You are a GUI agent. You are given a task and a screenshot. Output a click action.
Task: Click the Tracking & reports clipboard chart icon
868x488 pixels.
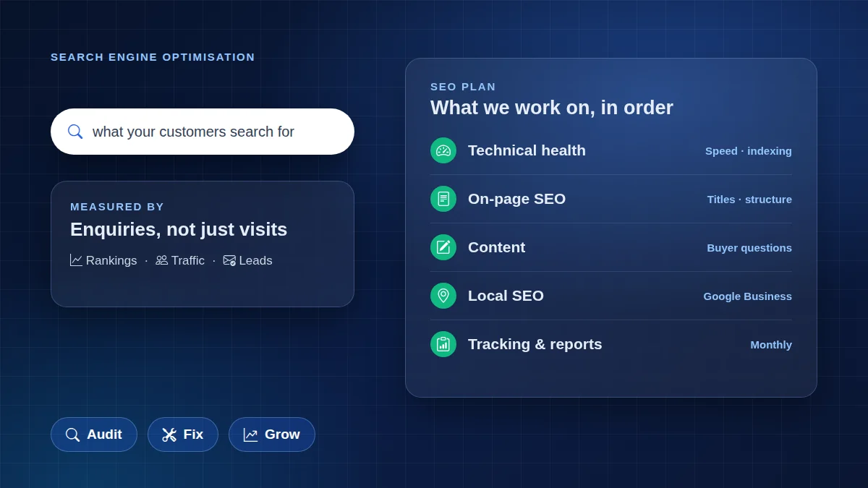443,344
